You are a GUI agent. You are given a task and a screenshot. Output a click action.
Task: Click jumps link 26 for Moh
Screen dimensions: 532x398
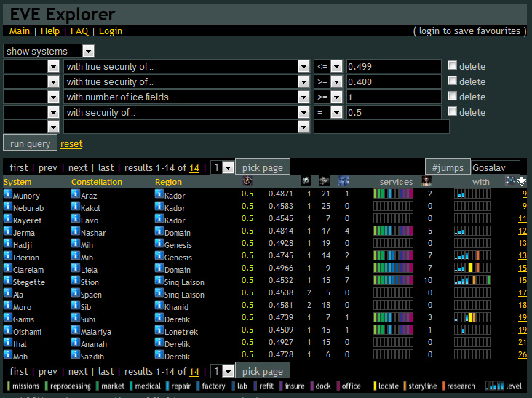coord(523,354)
